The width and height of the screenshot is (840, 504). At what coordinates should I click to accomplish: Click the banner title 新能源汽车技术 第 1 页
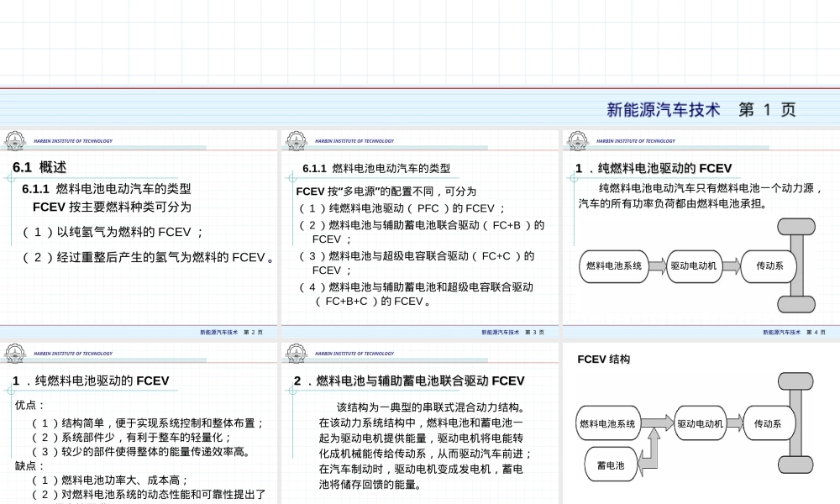point(701,109)
